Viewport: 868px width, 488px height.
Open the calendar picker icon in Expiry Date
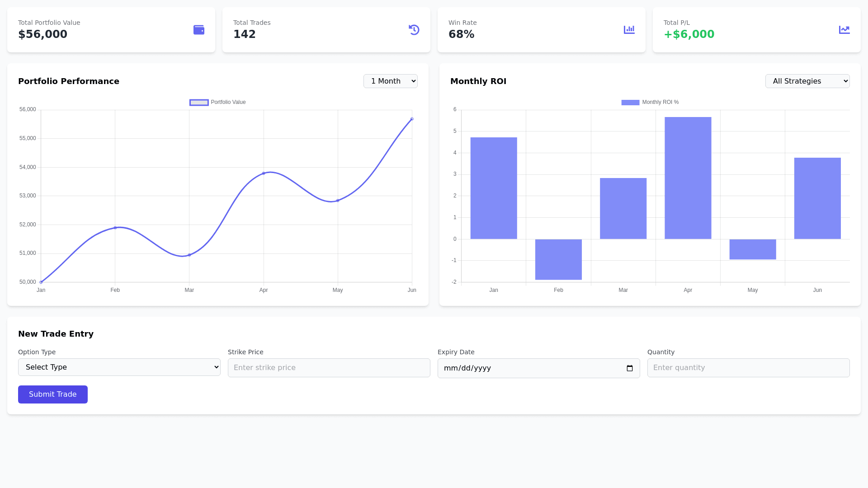click(x=630, y=368)
